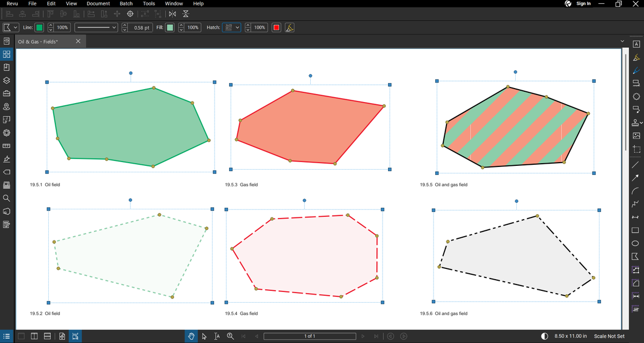Open the line style dropdown
This screenshot has height=343, width=644.
(96, 27)
